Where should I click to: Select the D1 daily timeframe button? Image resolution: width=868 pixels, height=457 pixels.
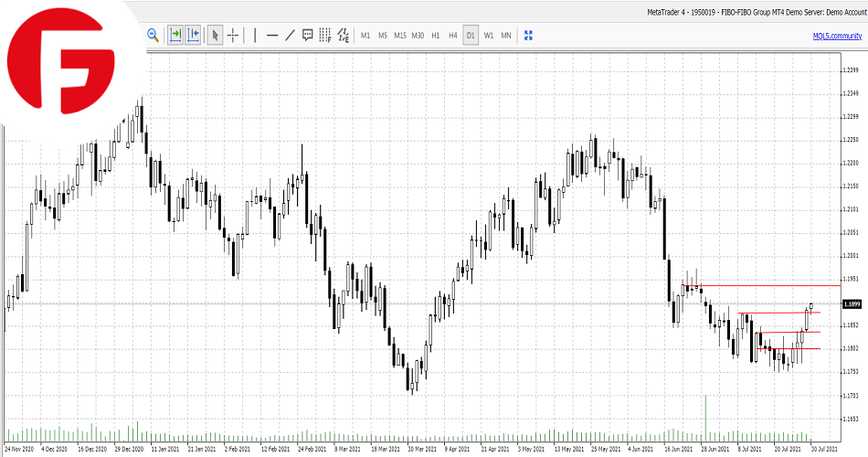[x=471, y=36]
